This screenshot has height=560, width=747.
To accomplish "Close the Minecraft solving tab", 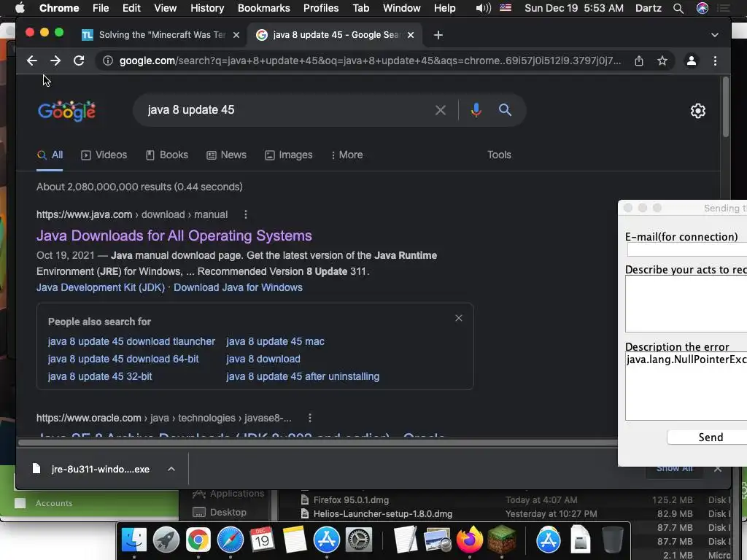I will pos(236,35).
